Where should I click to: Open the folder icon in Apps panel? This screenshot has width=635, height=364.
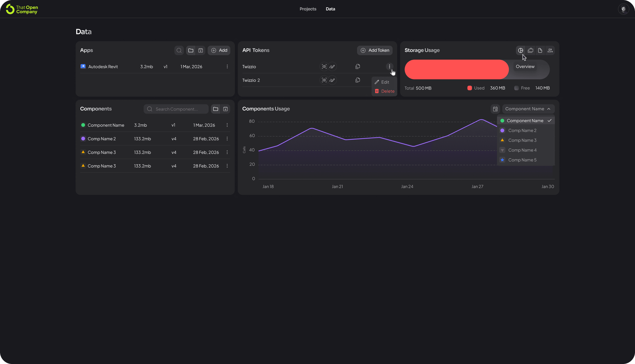tap(191, 50)
